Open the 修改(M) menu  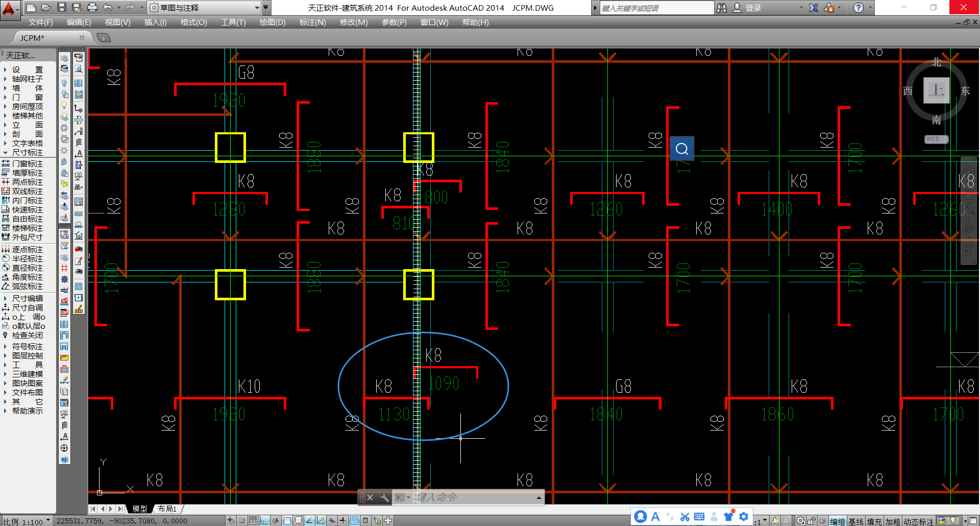(354, 22)
